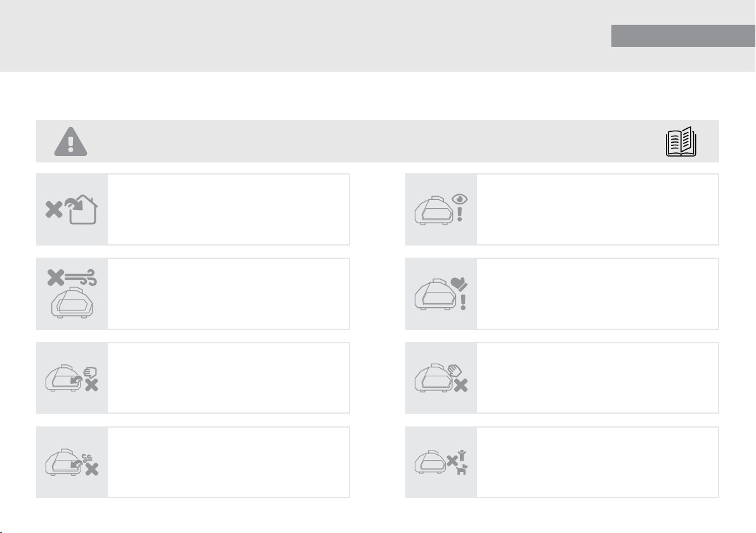Select the do-not-touch oven hand icon
Screen dimensions: 756x533
pyautogui.click(x=441, y=378)
